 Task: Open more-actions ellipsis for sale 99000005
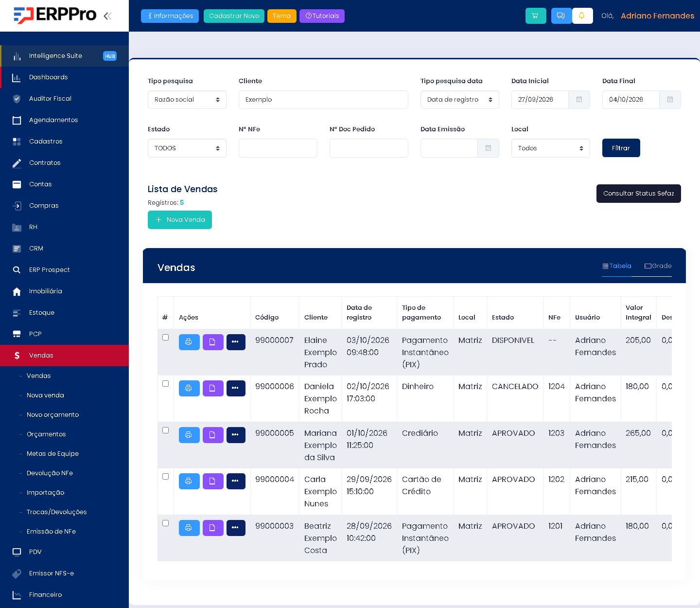coord(236,435)
